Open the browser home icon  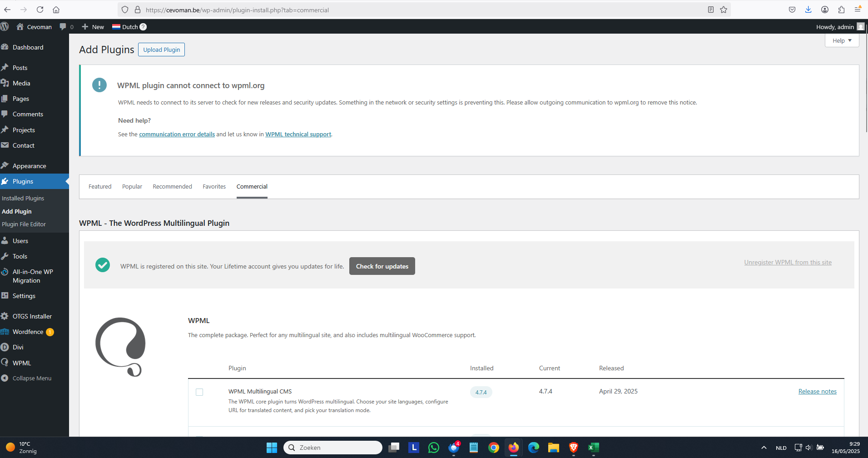pos(56,10)
